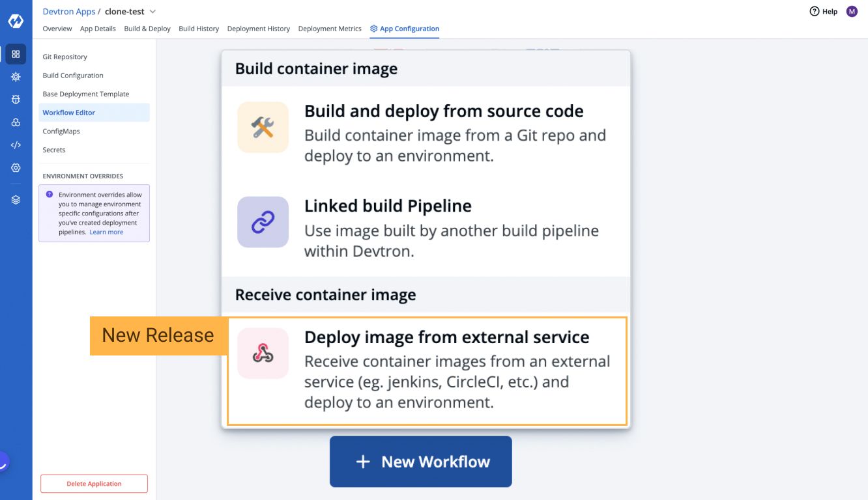Click the New Workflow button
868x500 pixels.
(420, 462)
